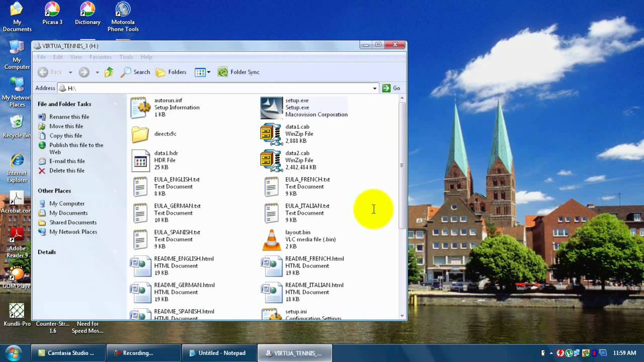Open Motorola Phone Tools desktop icon

click(123, 17)
